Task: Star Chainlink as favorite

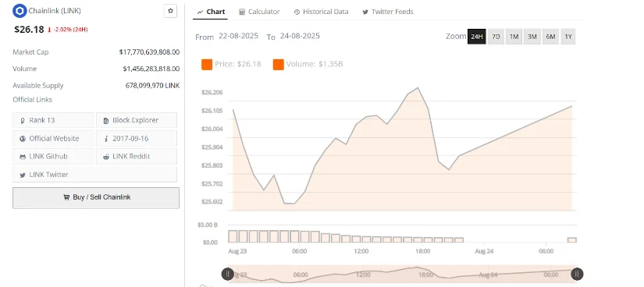Action: 170,11
